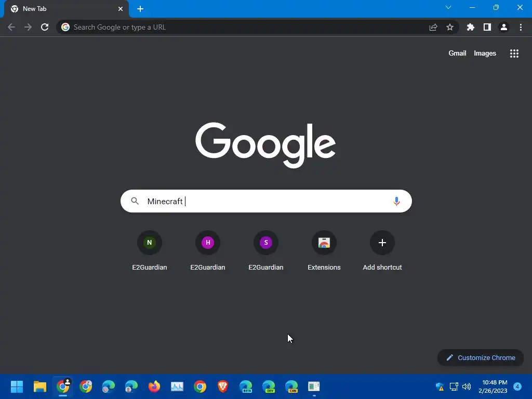This screenshot has width=532, height=399.
Task: Open the Extensions puzzle icon
Action: click(471, 27)
